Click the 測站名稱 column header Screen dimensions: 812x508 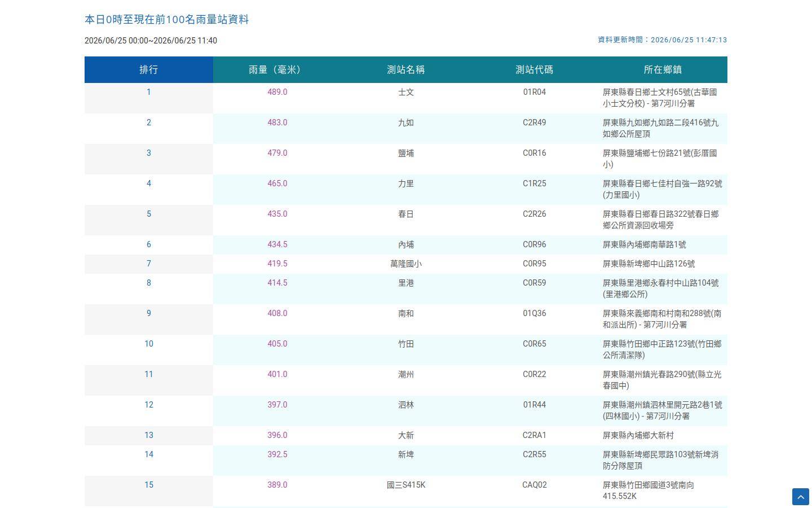[x=406, y=69]
